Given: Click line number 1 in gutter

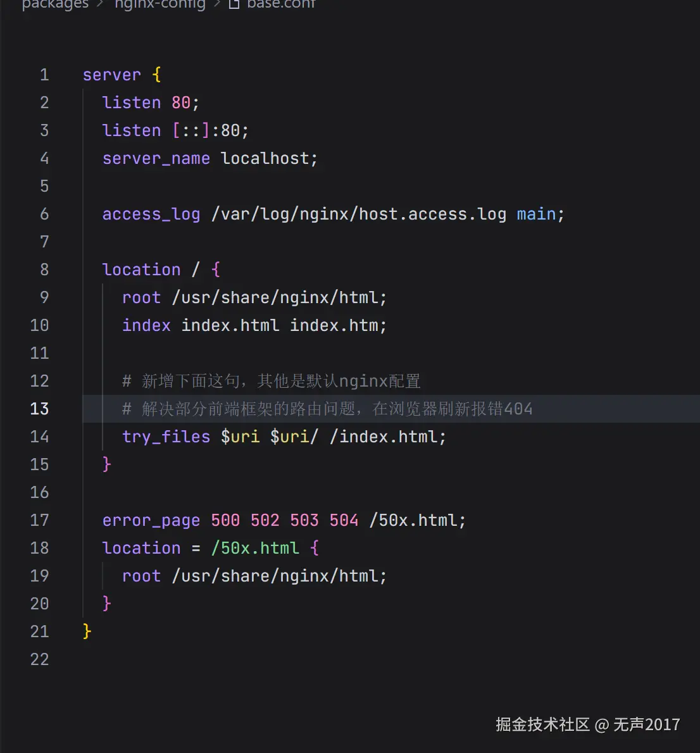Looking at the screenshot, I should point(44,75).
